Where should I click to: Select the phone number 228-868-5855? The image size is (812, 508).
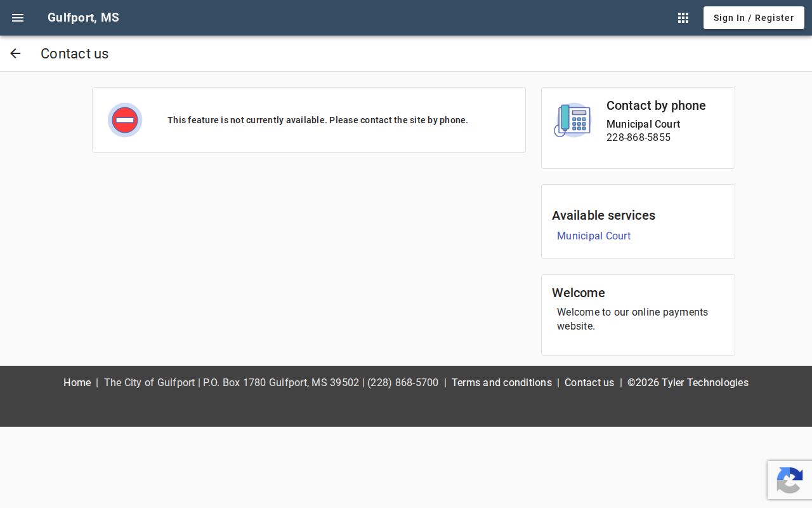638,137
